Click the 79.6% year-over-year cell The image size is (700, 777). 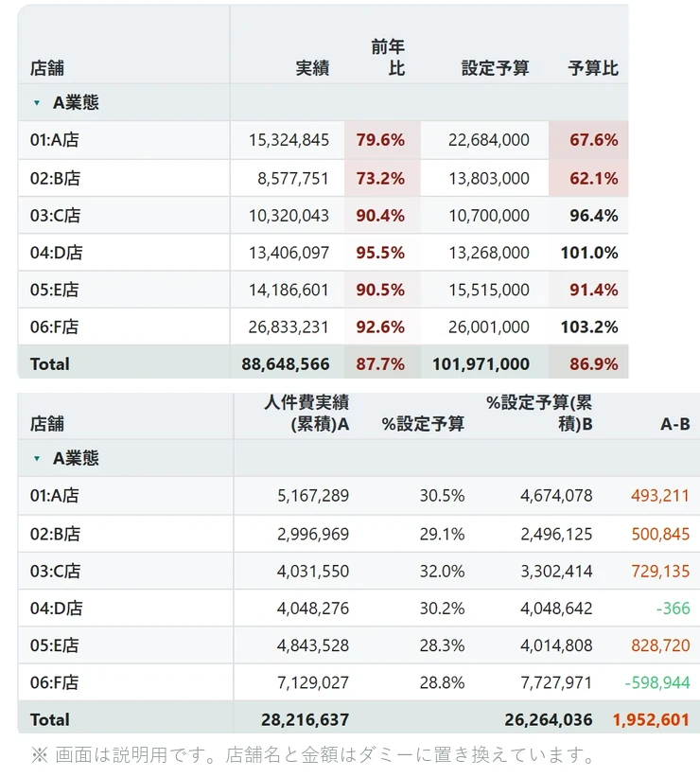(x=380, y=140)
